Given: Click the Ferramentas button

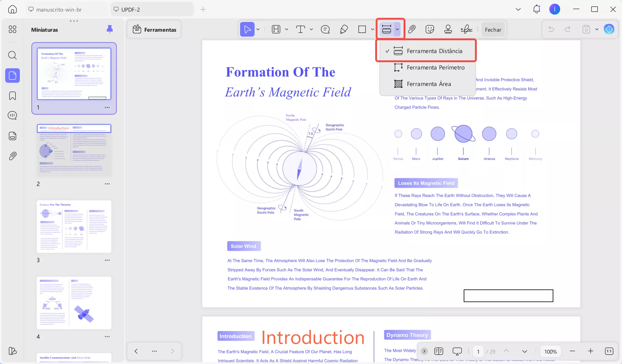Looking at the screenshot, I should (x=154, y=30).
